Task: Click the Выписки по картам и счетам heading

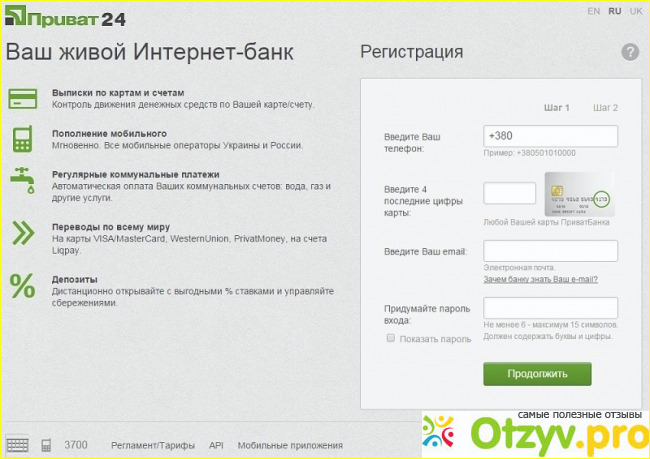Action: (118, 93)
